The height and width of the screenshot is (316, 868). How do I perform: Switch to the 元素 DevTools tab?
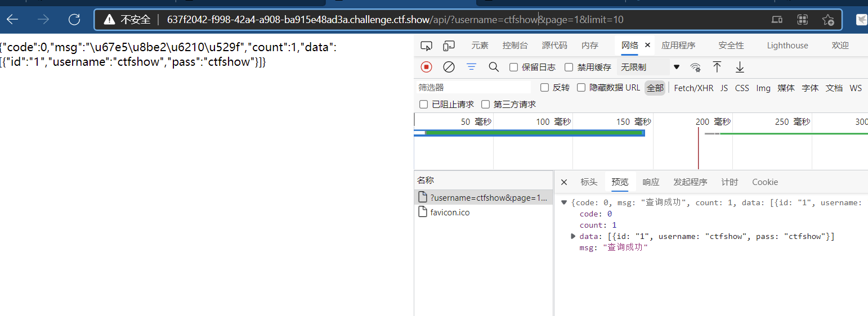tap(480, 46)
